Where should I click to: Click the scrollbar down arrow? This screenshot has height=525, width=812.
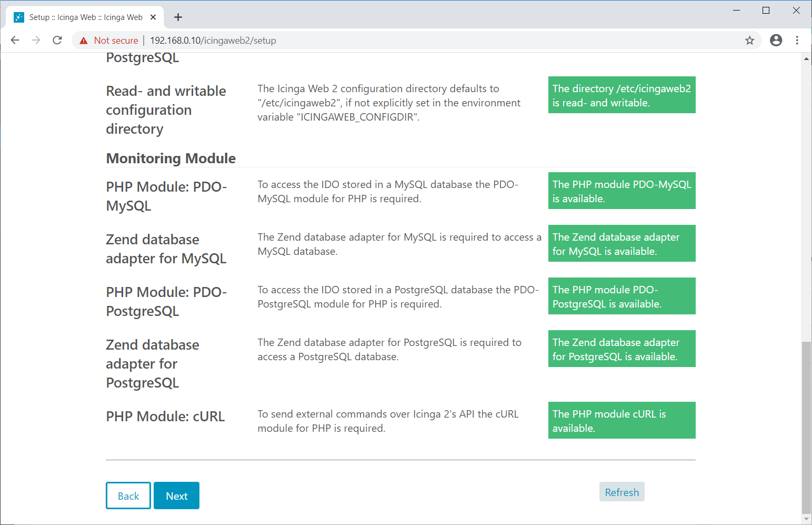(806, 519)
